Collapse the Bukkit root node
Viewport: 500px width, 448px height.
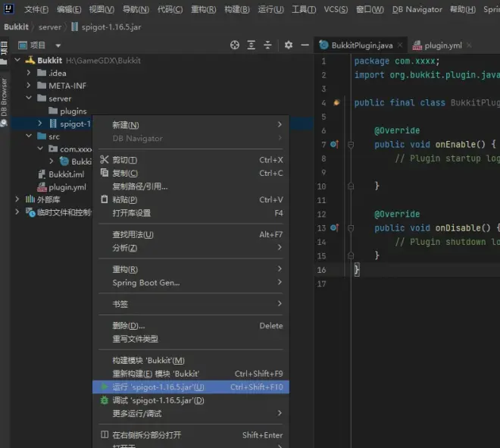17,60
